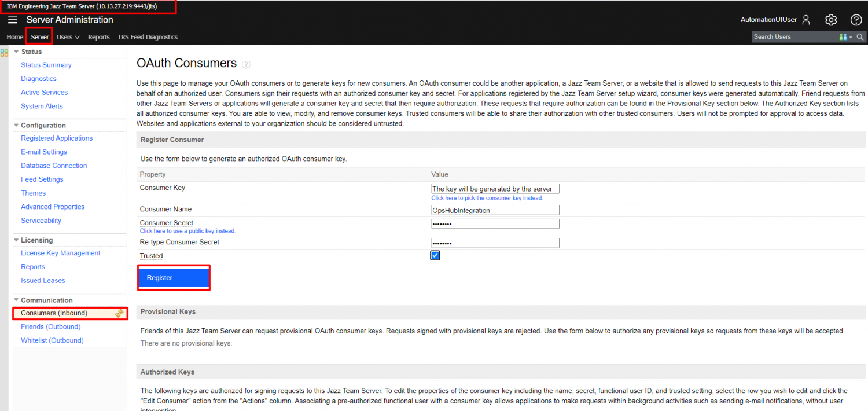
Task: Uncheck the Trusted checkbox
Action: [x=435, y=255]
